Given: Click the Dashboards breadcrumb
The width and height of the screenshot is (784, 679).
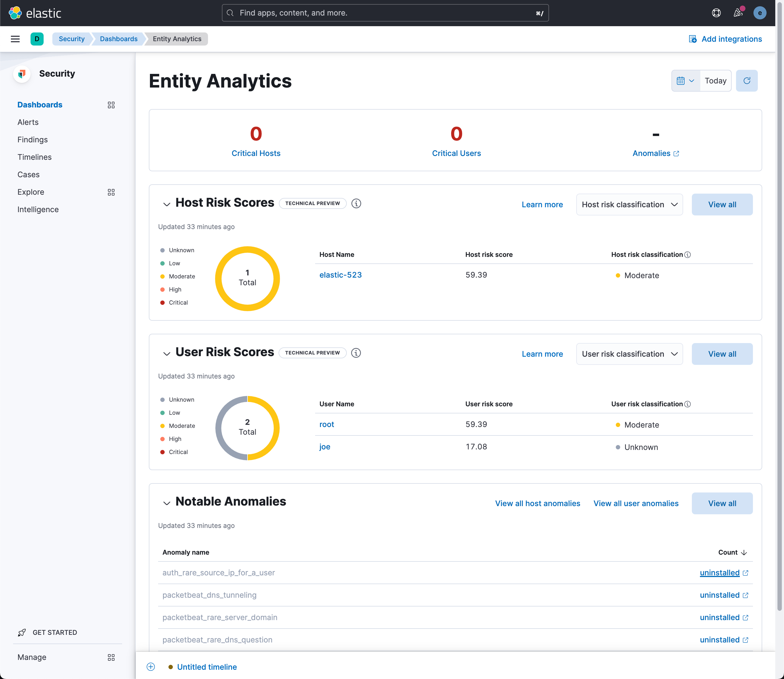Looking at the screenshot, I should [119, 39].
